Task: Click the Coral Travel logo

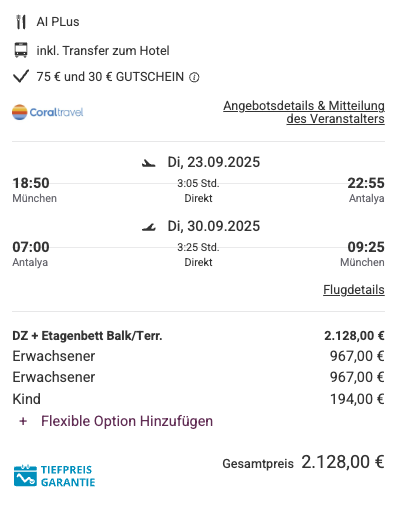Action: click(47, 112)
